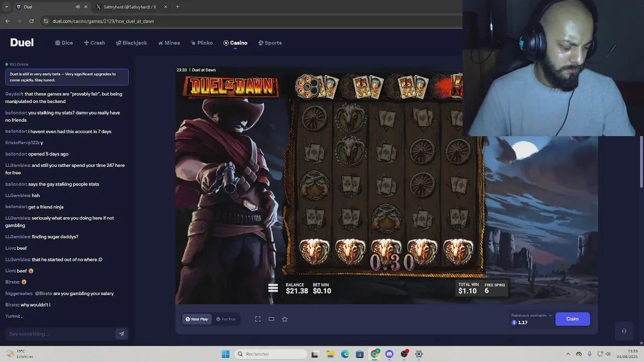Go to Blackjack in navigation
The width and height of the screenshot is (644, 362).
[131, 43]
